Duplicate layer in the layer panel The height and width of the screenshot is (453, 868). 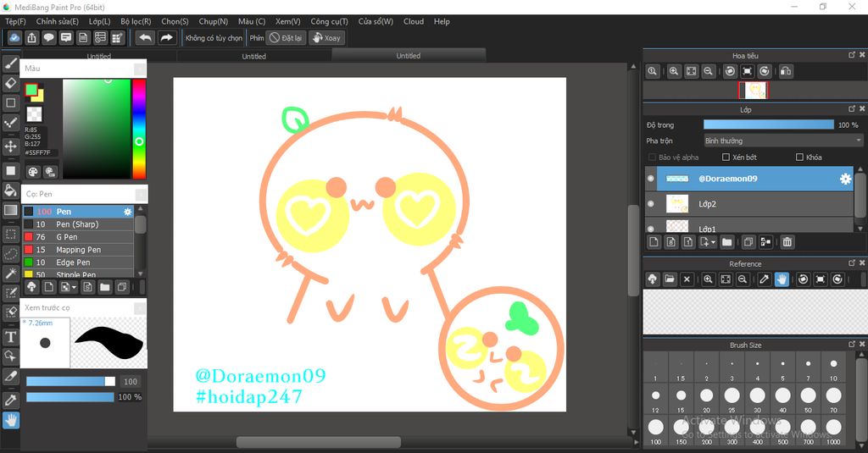[748, 241]
